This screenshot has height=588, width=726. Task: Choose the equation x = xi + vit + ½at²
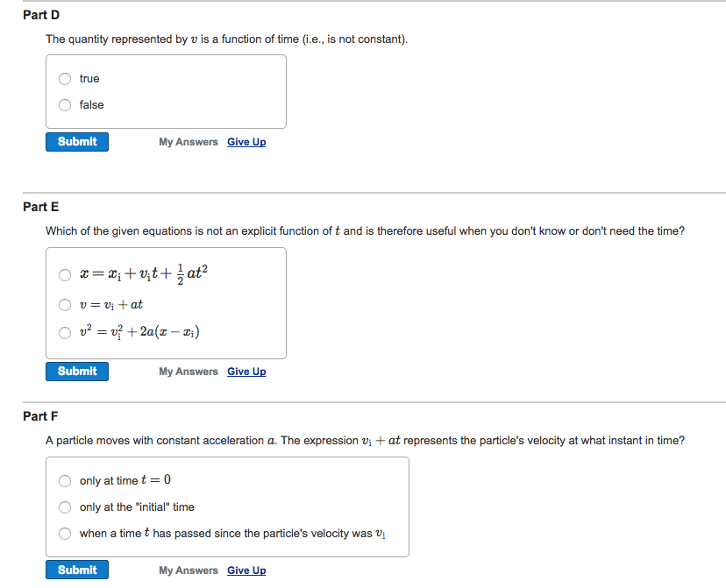pyautogui.click(x=65, y=274)
